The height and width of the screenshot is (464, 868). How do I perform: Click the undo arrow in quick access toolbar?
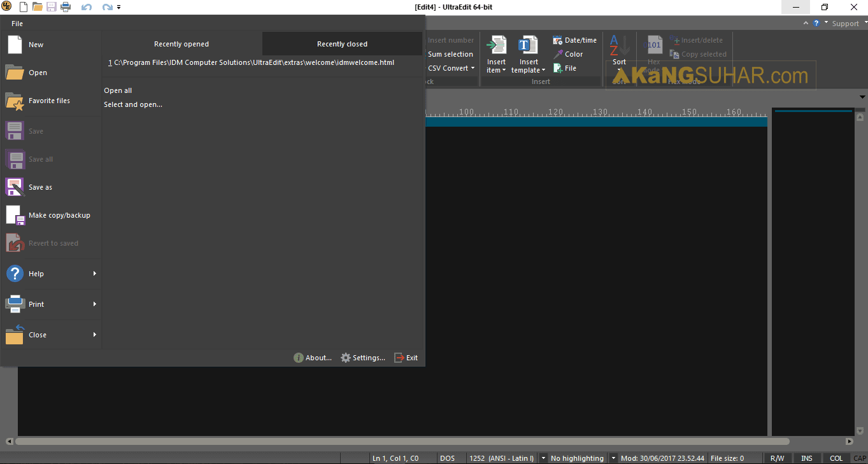[87, 8]
